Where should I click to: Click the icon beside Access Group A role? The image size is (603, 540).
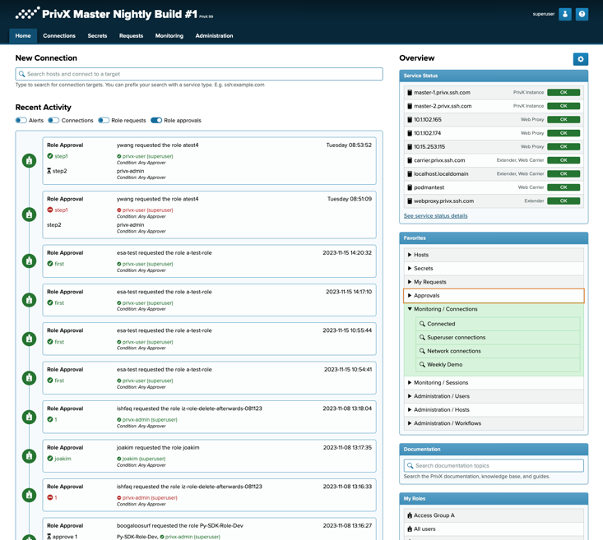[x=410, y=515]
